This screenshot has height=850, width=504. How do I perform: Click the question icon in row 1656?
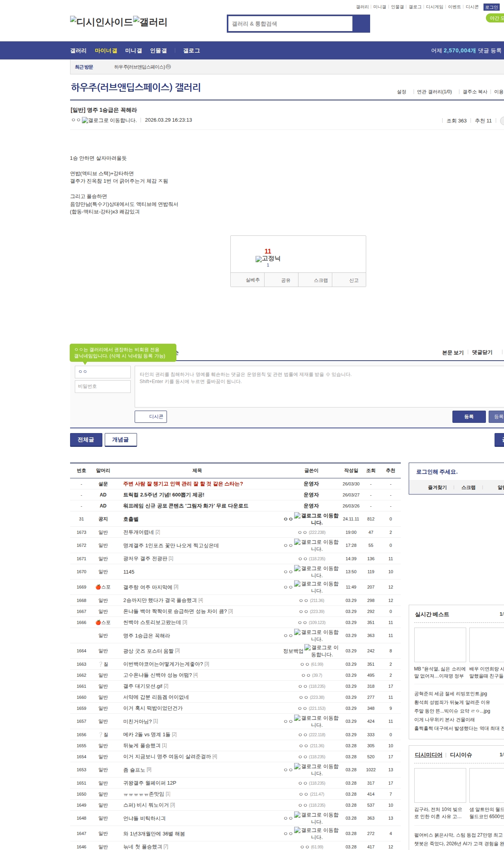point(101,735)
